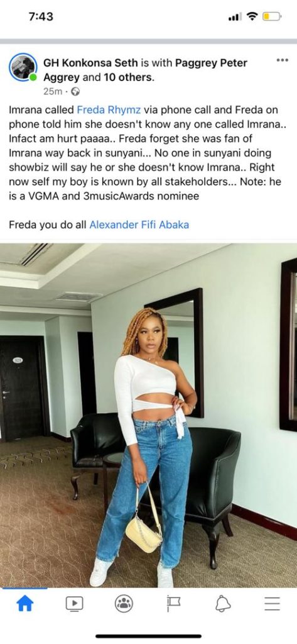Tap the 7:43 clock in status bar
Viewport: 297px width, 644px height.
[41, 16]
